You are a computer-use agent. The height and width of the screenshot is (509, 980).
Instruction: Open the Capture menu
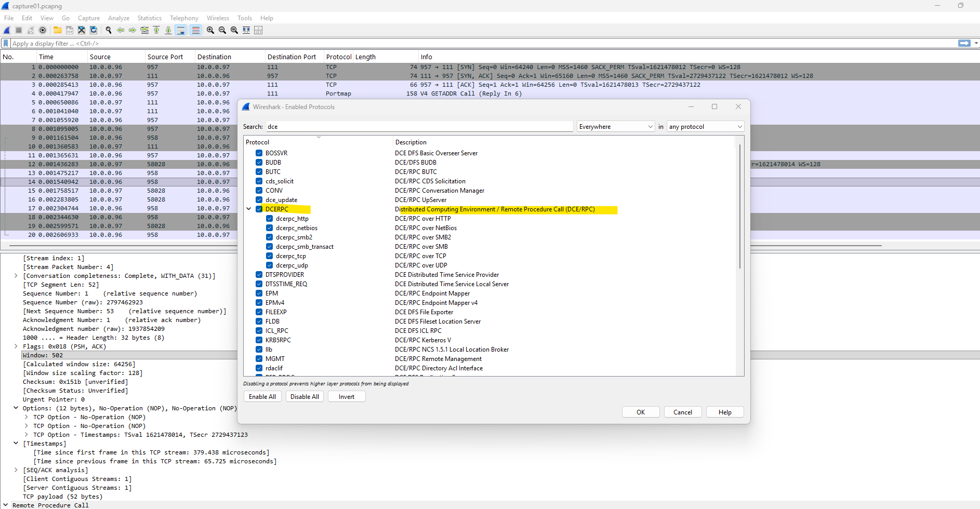tap(89, 18)
